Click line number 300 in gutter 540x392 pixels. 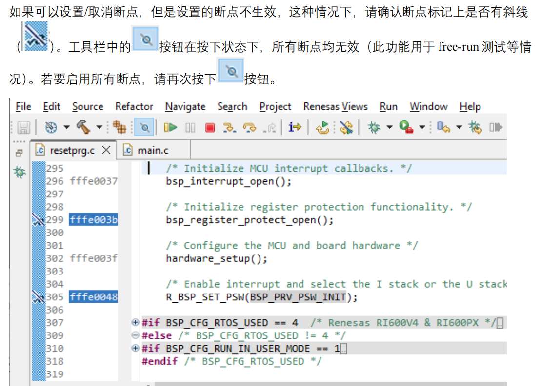tap(55, 233)
